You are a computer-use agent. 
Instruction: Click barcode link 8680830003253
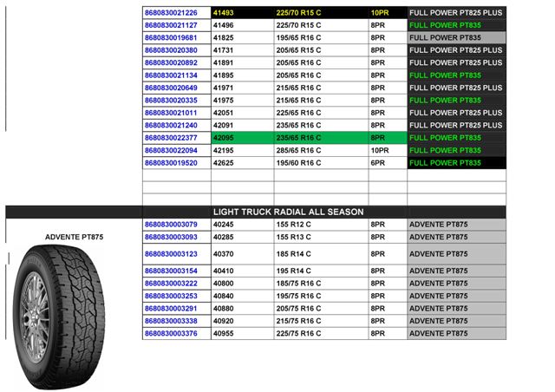(x=171, y=296)
